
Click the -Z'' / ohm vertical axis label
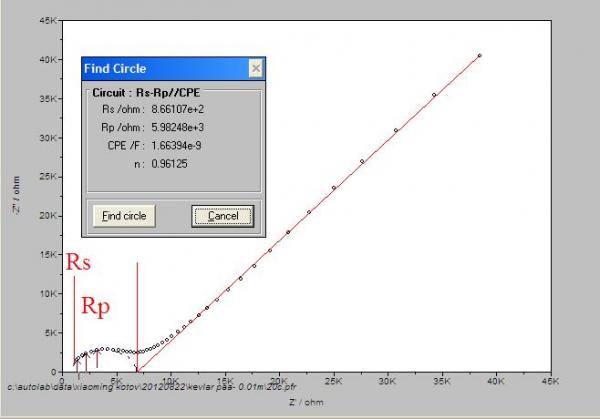coord(16,195)
